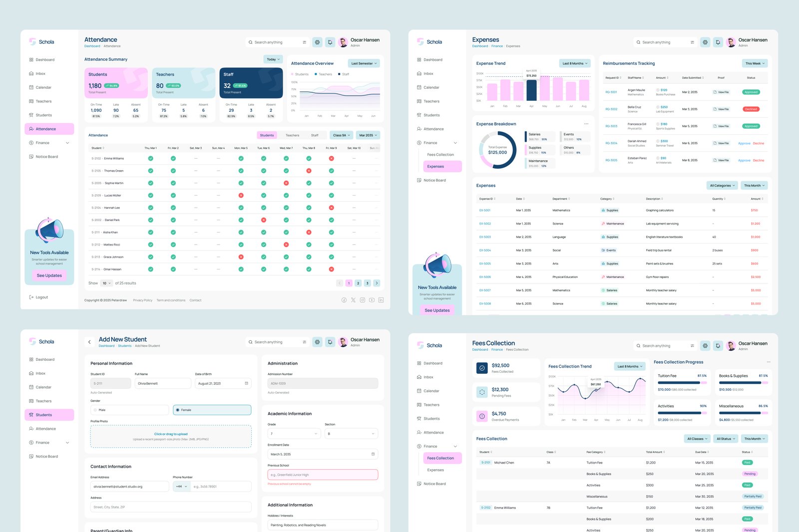This screenshot has width=799, height=532.
Task: Click the See Updates button
Action: click(49, 275)
